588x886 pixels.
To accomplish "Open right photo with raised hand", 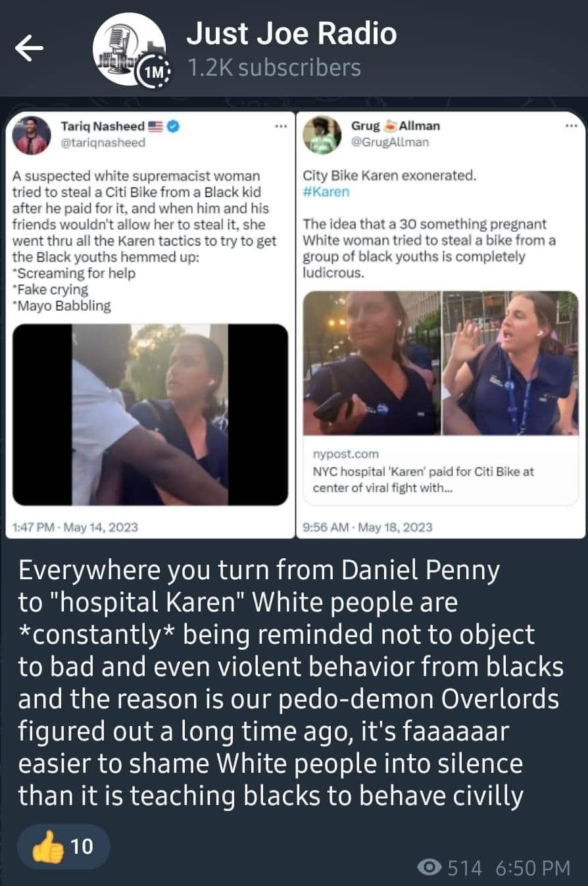I will [510, 363].
